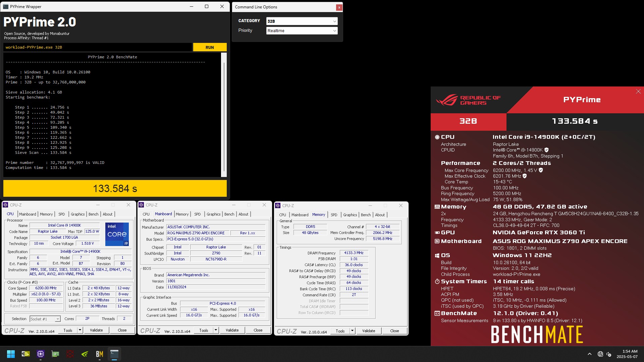Click the Motherboard section icon in BenchMate overlay
The height and width of the screenshot is (362, 644).
(x=437, y=241)
